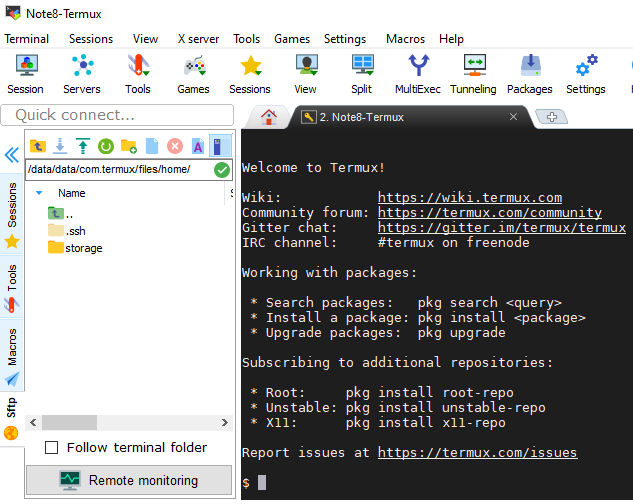This screenshot has width=633, height=504.
Task: Open the Servers tool
Action: pos(82,74)
